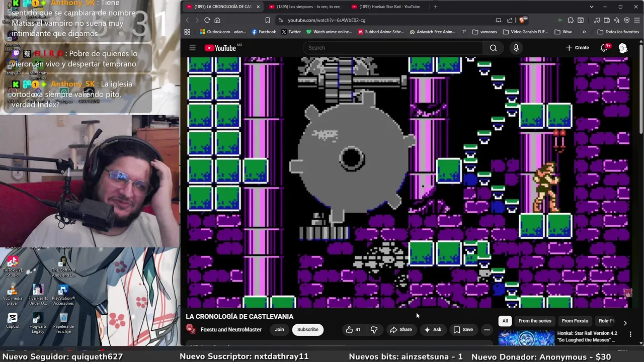Select the All filter chip
Screen dimensions: 644x362
click(x=505, y=321)
